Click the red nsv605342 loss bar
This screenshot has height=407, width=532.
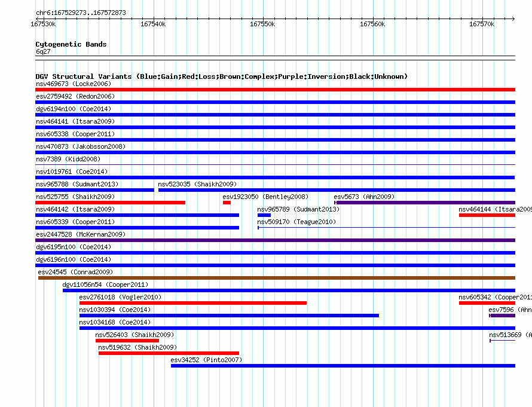pos(487,303)
